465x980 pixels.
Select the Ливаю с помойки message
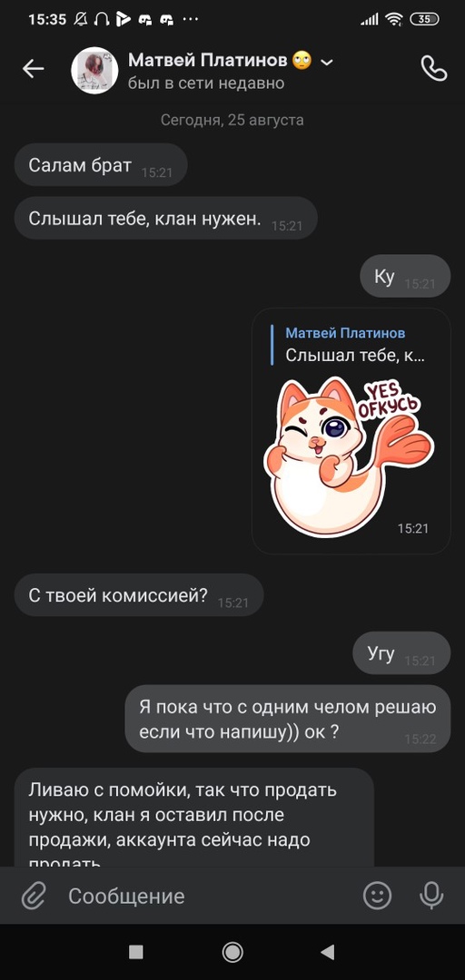click(194, 817)
